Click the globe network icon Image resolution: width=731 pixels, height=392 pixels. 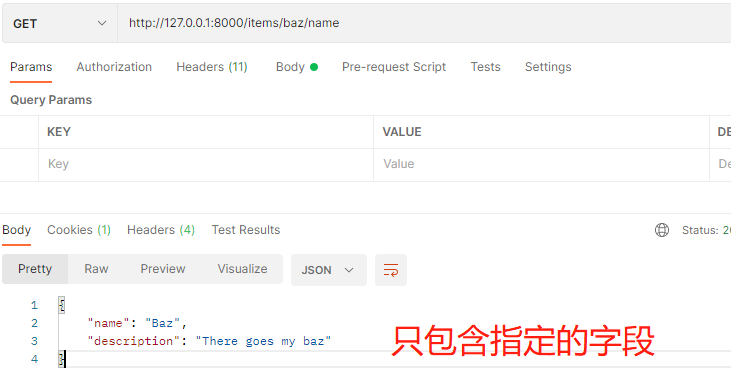point(662,230)
